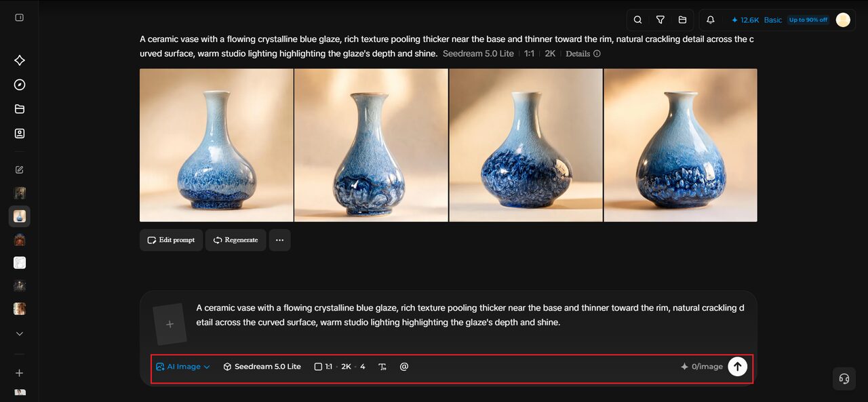Expand the AI Image mode dropdown
Screen dimensions: 868x402
[183, 367]
